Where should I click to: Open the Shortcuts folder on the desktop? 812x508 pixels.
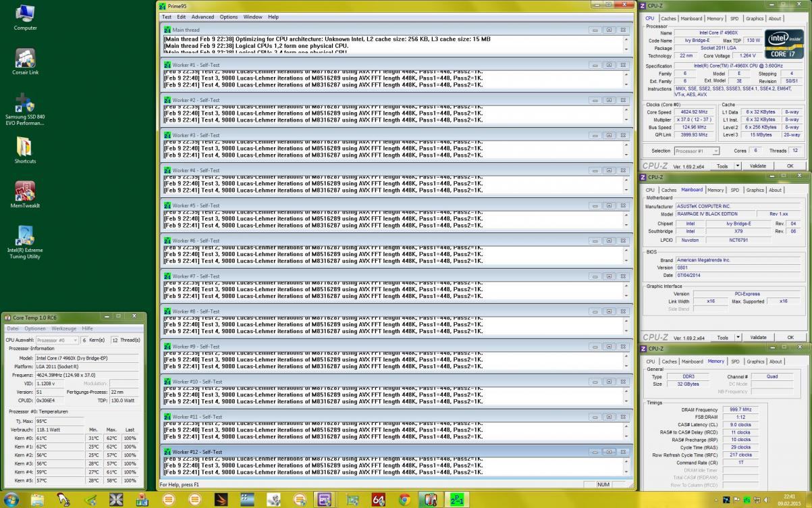[25, 150]
